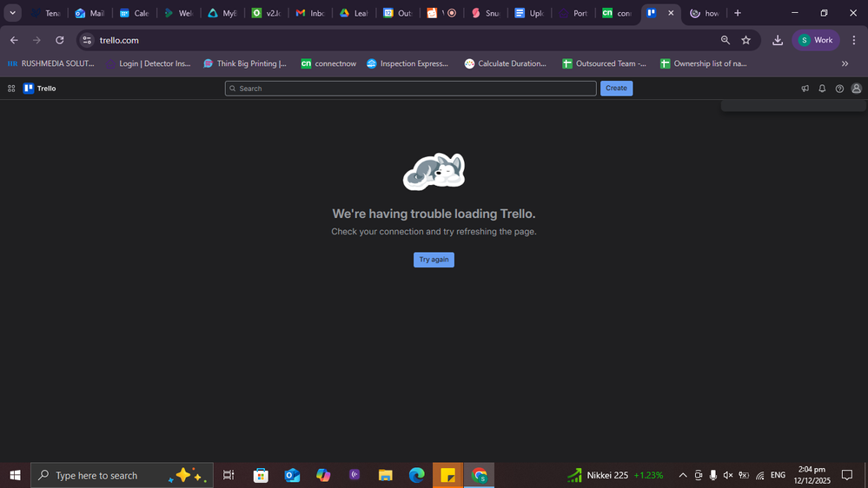Open Sticky Notes from taskbar
868x488 pixels.
[447, 475]
